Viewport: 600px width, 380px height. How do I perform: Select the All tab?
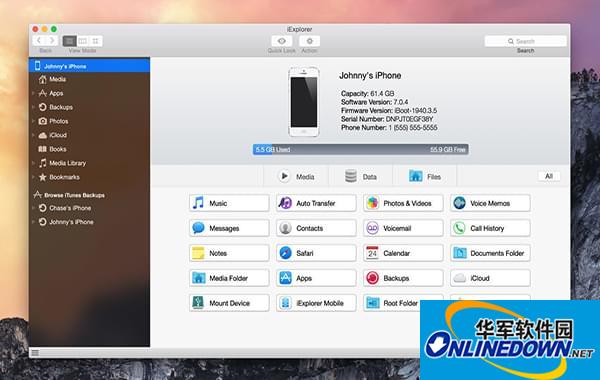(549, 176)
